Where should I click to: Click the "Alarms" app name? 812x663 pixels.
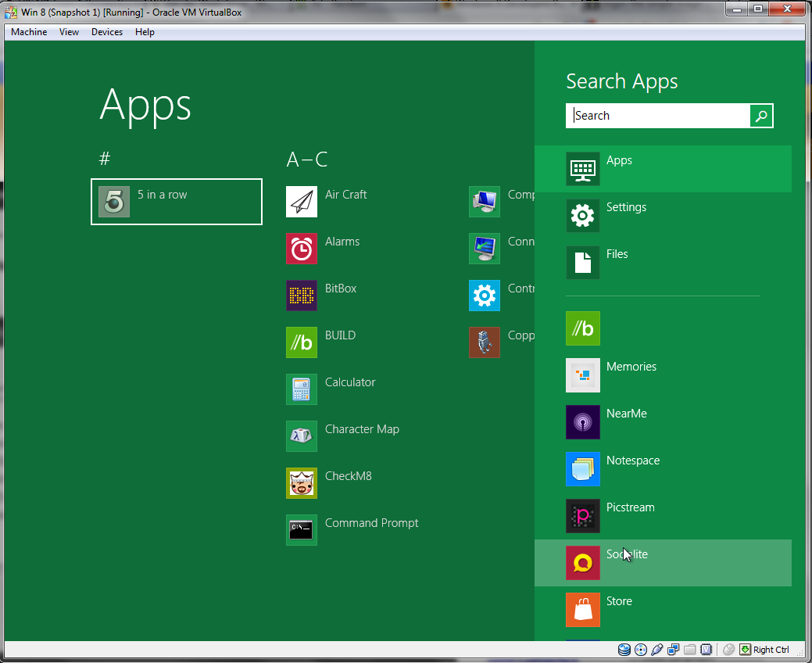[342, 242]
